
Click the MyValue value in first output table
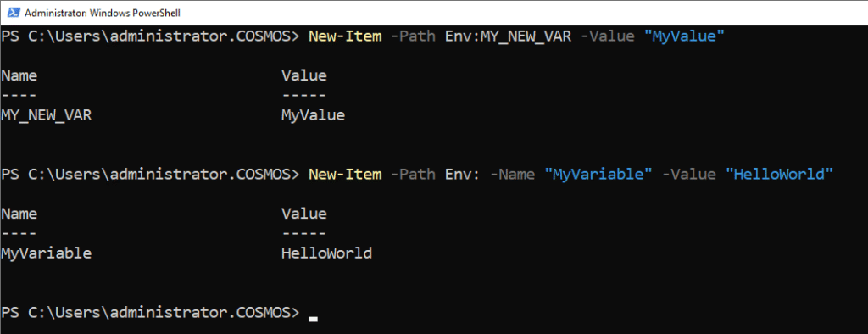(x=313, y=115)
